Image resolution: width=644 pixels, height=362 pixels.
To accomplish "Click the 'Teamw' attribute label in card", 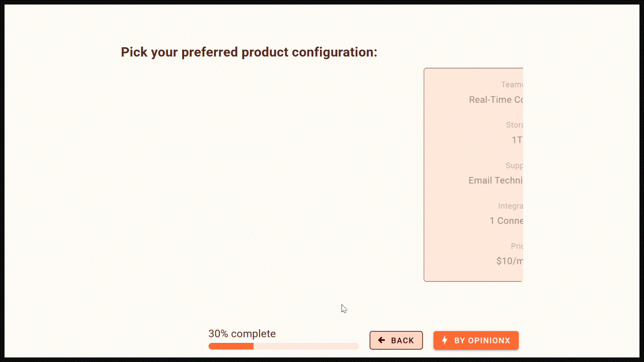I will [512, 84].
